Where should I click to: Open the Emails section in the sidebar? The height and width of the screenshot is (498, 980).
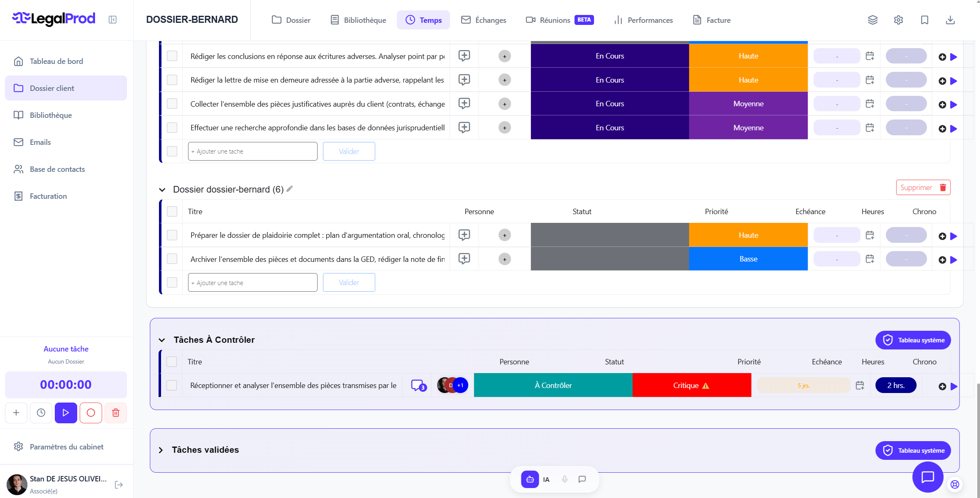click(40, 142)
